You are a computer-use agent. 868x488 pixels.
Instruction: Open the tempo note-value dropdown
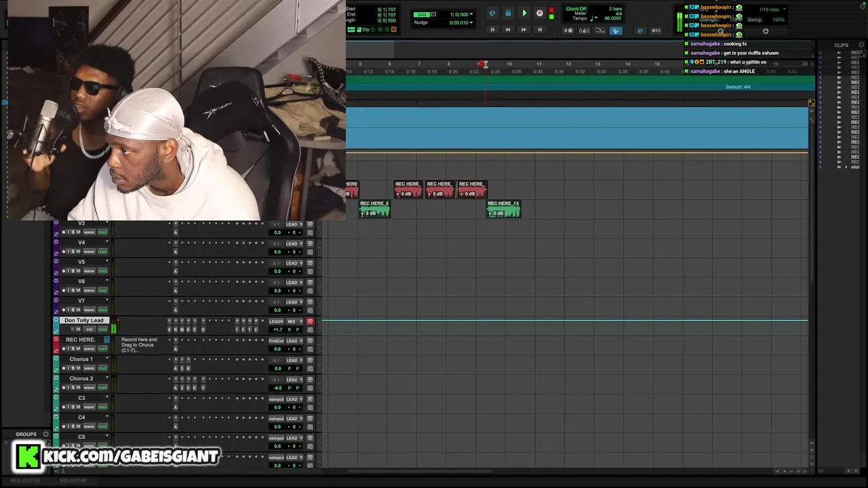point(595,18)
